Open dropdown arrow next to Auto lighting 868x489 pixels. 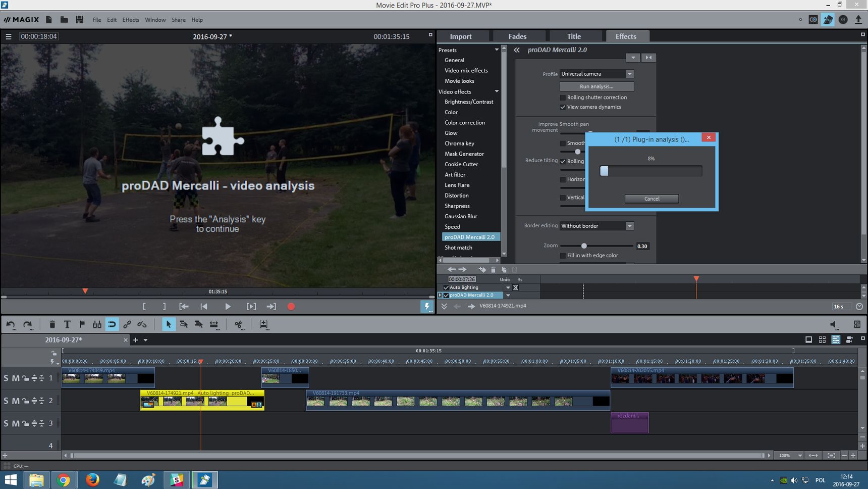(x=508, y=287)
